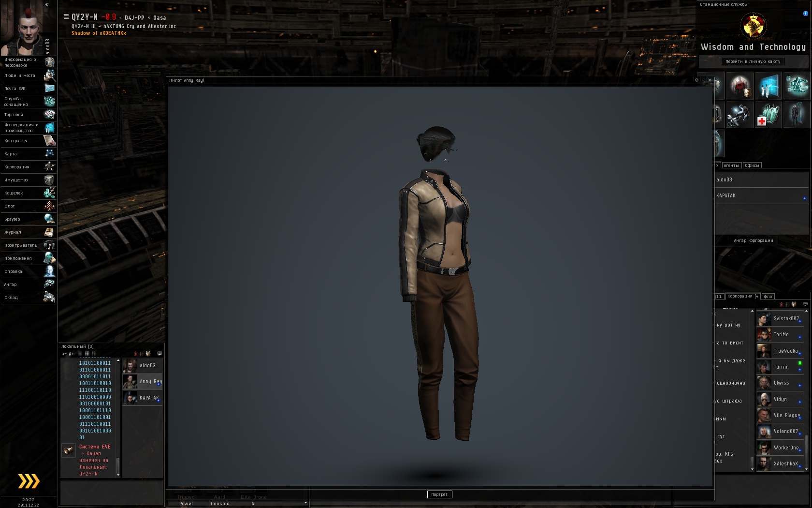Toggle bright member list icon in Corporation chat
Image resolution: width=812 pixels, height=508 pixels.
pos(794,304)
